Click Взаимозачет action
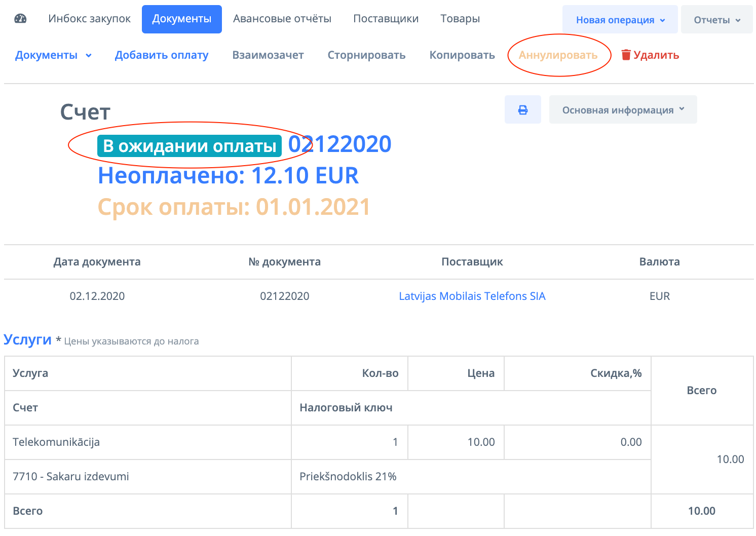The height and width of the screenshot is (536, 756). (268, 55)
